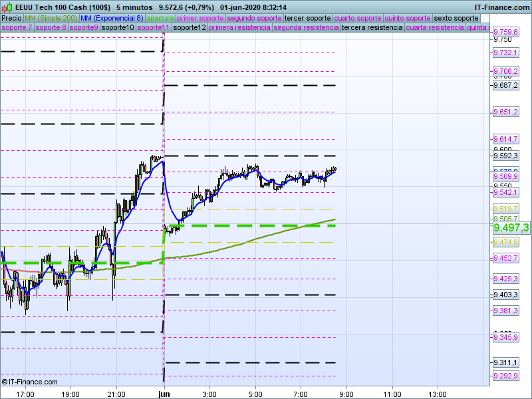Click the 21:00 time axis label
Screen dimensions: 532x399
(116, 394)
